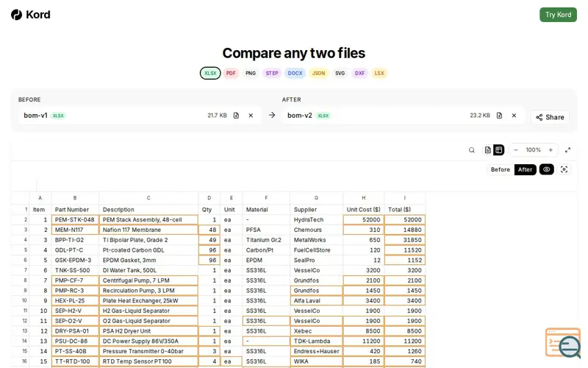Toggle overlay eye visibility button
The image size is (588, 368).
pos(546,169)
